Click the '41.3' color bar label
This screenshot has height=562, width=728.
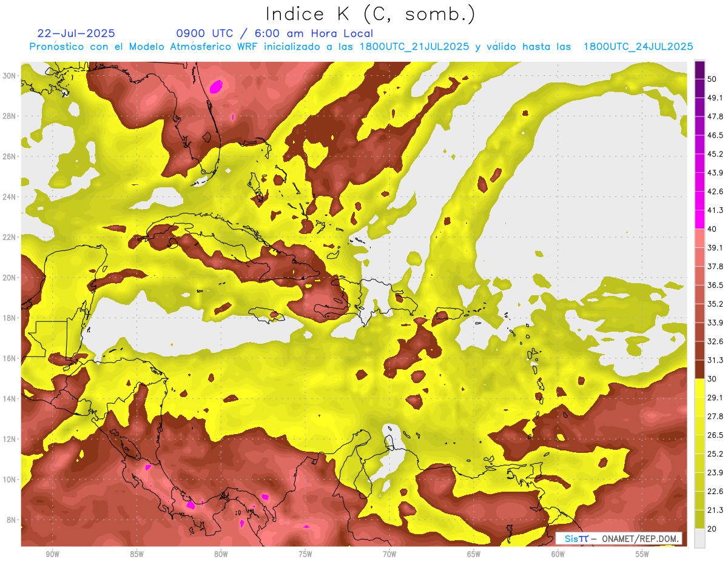coord(715,210)
